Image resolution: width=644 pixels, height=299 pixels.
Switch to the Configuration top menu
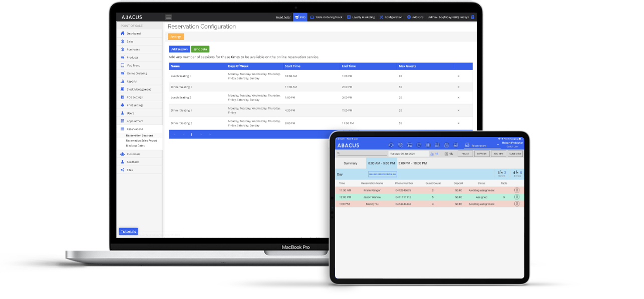[x=391, y=17]
